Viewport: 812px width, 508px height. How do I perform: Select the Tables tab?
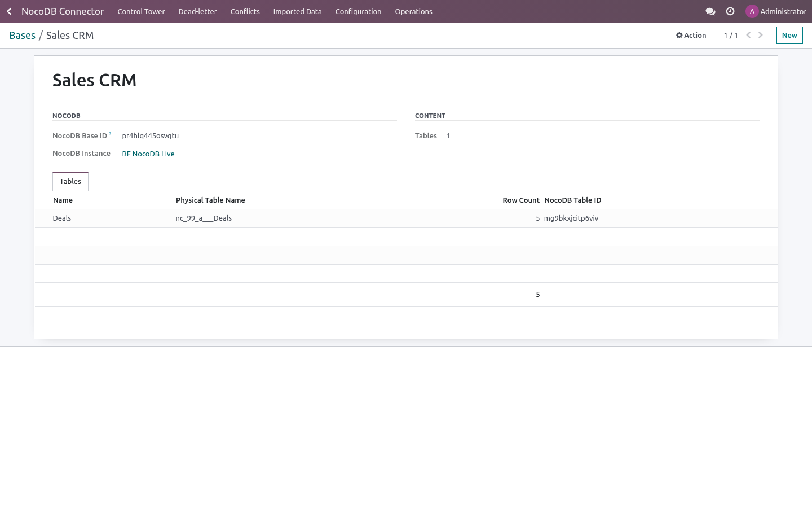point(70,182)
